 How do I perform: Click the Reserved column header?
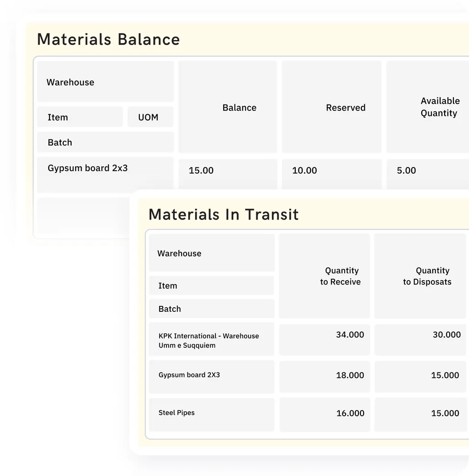coord(331,107)
